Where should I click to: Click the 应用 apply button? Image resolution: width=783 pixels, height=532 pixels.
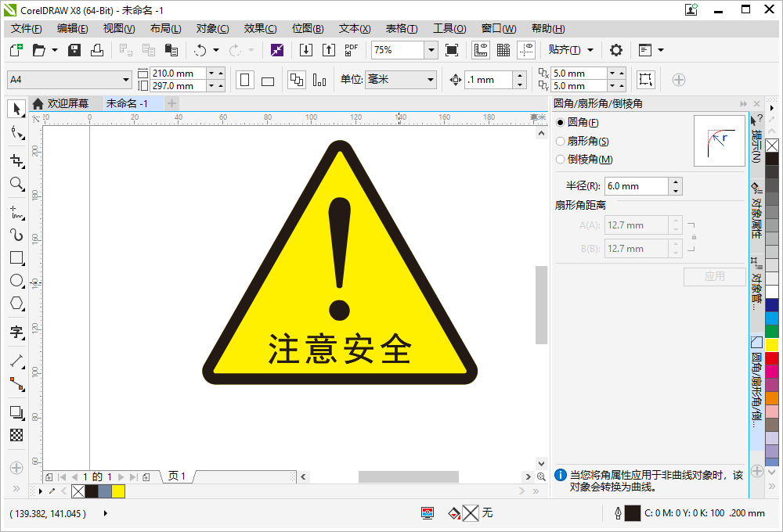pos(715,276)
